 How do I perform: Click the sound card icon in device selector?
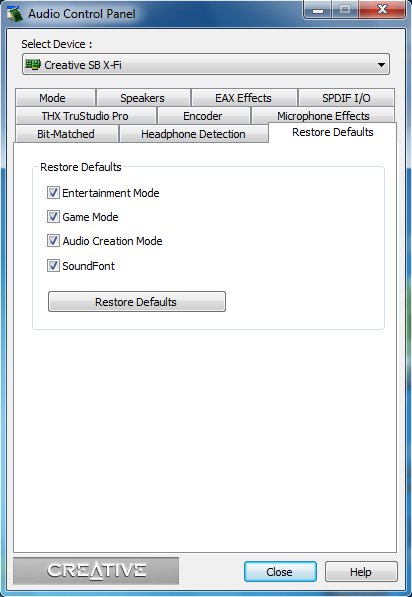[x=33, y=65]
